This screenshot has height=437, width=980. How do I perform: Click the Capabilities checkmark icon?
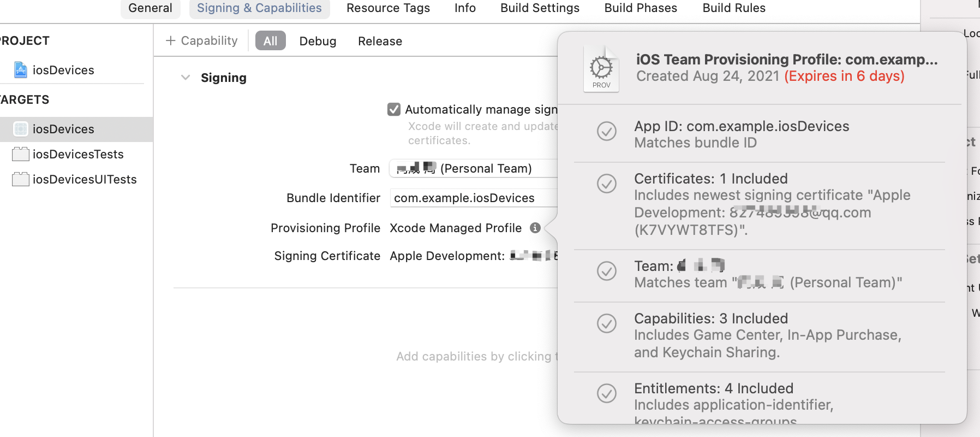click(x=607, y=323)
